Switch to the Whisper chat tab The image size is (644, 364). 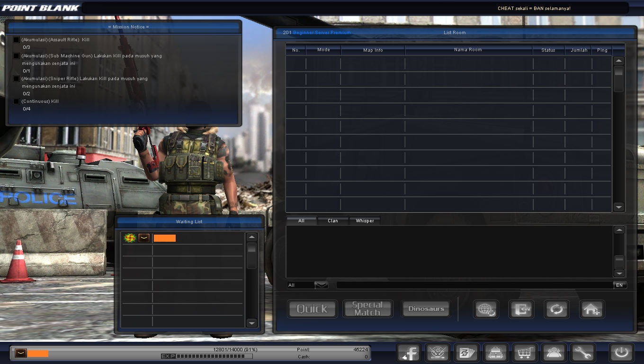(365, 220)
